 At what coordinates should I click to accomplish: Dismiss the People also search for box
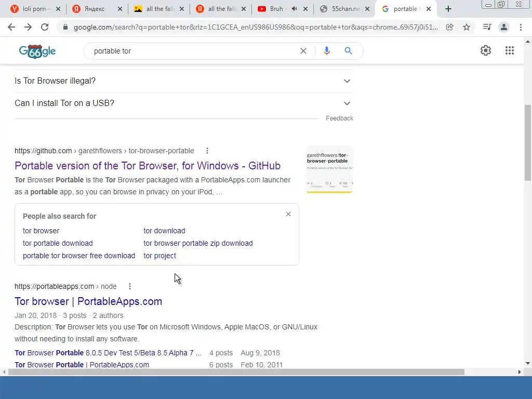click(288, 214)
